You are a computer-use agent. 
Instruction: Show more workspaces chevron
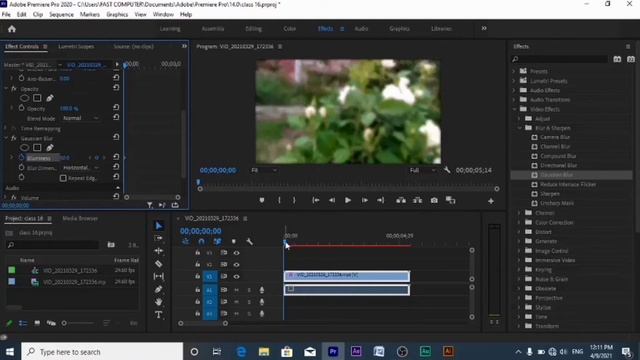point(484,29)
